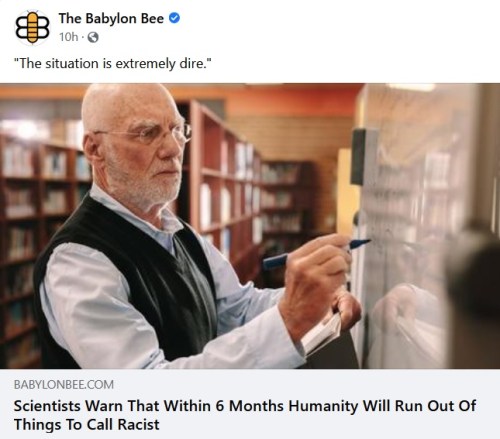Click the BABYLONBEE.COM domain label
500x439 pixels.
click(64, 385)
